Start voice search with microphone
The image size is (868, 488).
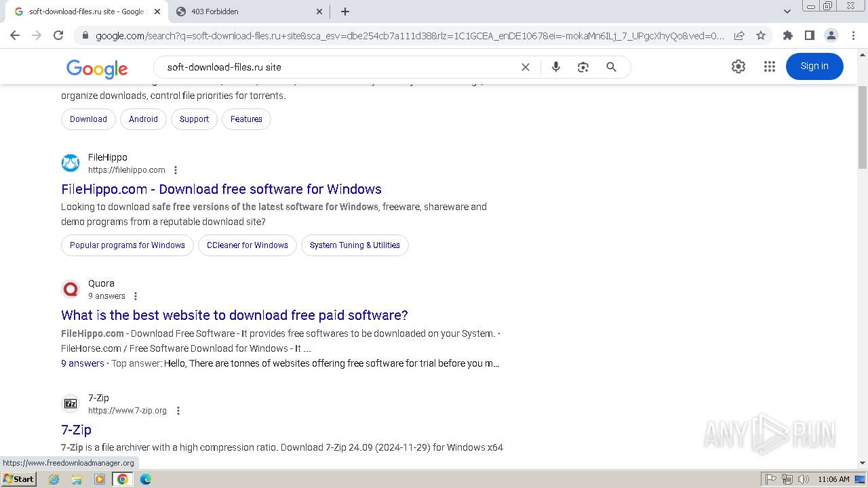[x=555, y=67]
